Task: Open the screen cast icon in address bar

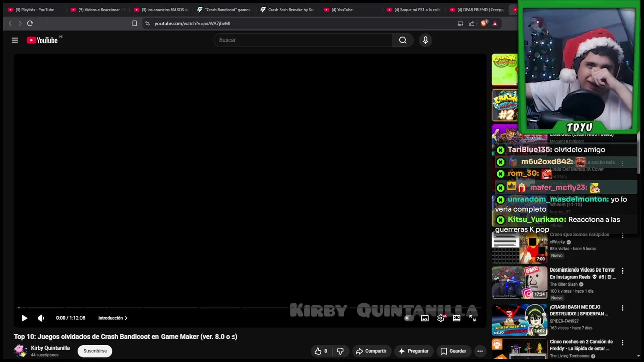Action: point(460,23)
